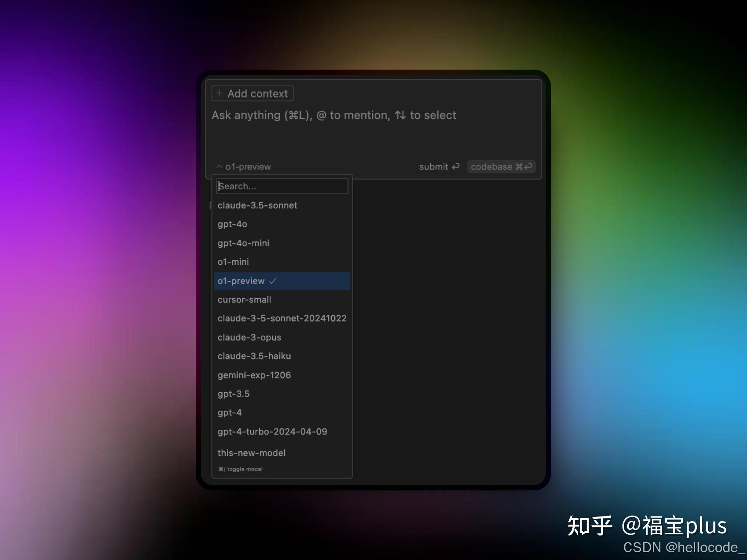This screenshot has height=560, width=747.
Task: Collapse the o1-preview model selector chevron
Action: [x=219, y=166]
